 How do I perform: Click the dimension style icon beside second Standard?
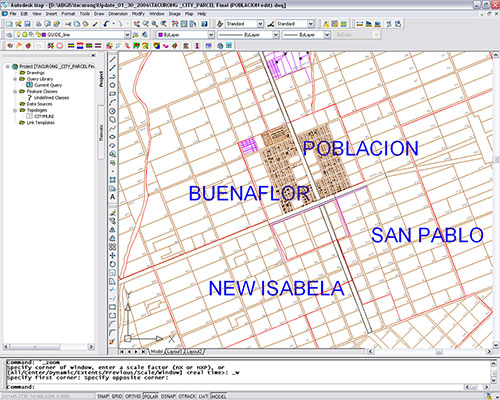pyautogui.click(x=271, y=24)
